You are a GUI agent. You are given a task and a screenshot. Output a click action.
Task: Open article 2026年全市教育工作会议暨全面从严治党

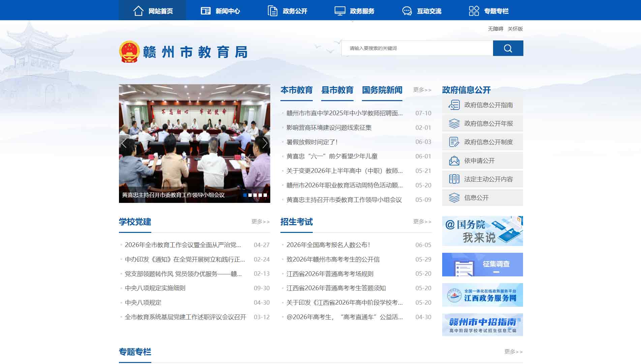coord(183,245)
